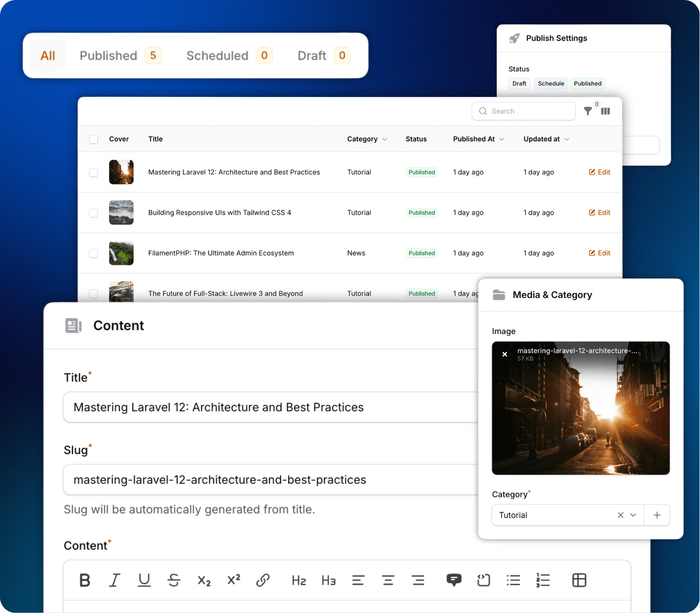Click the Media & Category folder icon

[499, 295]
